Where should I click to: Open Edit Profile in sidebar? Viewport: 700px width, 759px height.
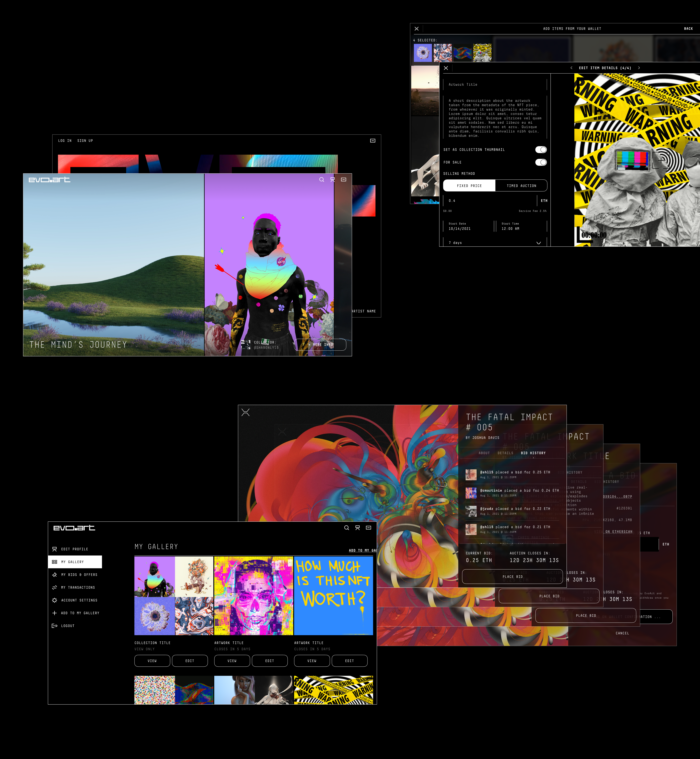point(75,549)
